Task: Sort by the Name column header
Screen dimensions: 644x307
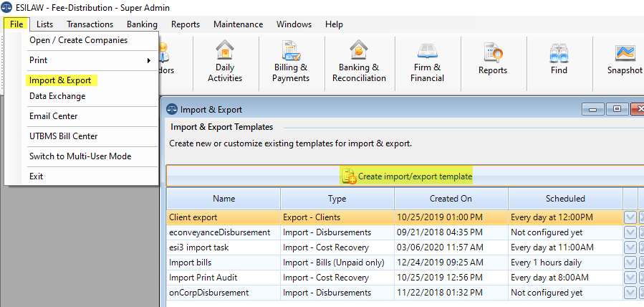Action: pos(224,199)
